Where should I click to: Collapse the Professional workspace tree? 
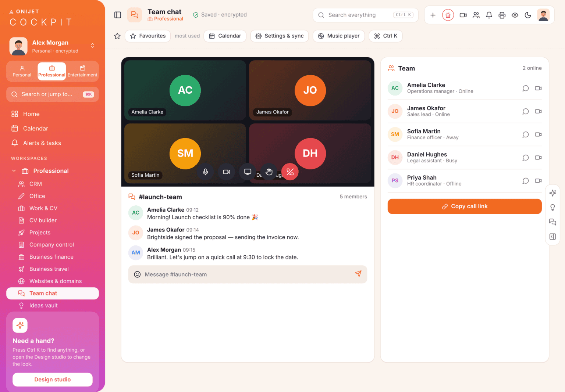(14, 171)
